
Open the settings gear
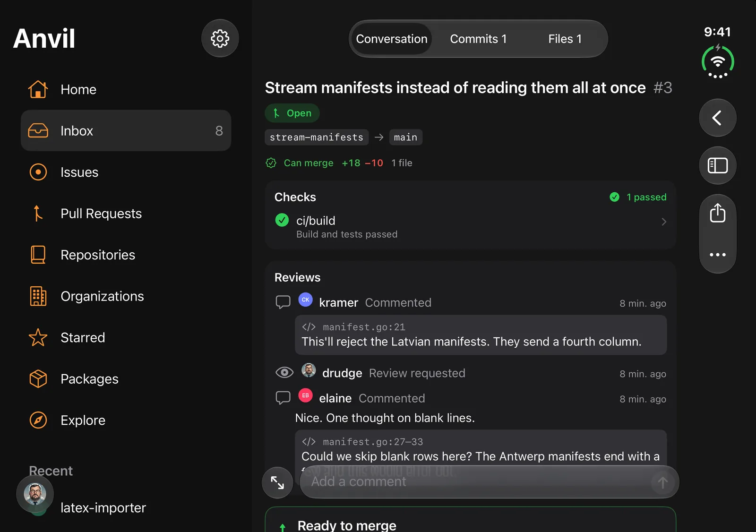pyautogui.click(x=220, y=38)
